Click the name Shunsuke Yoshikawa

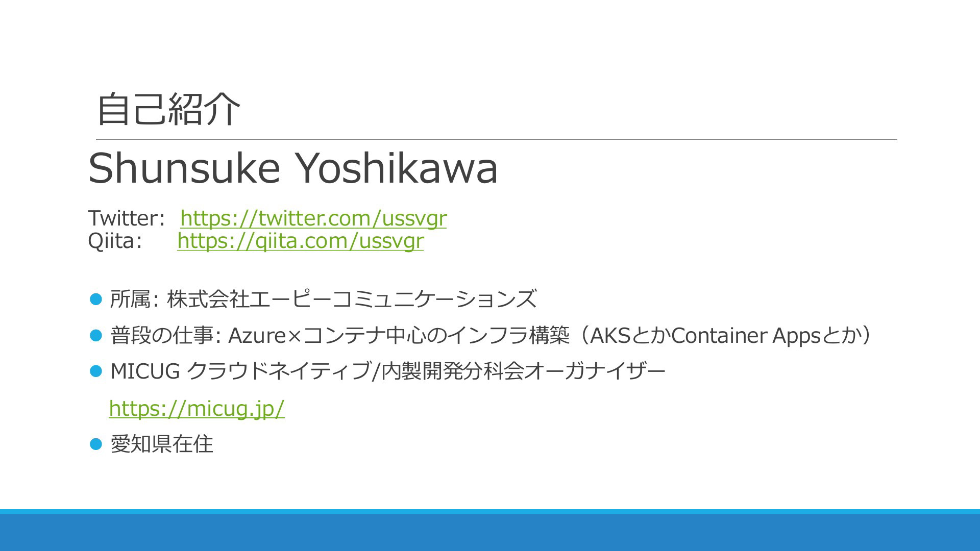293,168
